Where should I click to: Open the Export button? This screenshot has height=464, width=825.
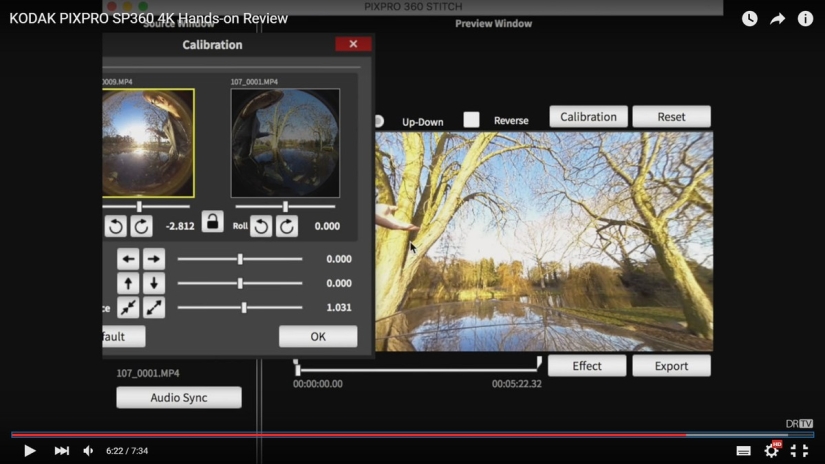671,366
